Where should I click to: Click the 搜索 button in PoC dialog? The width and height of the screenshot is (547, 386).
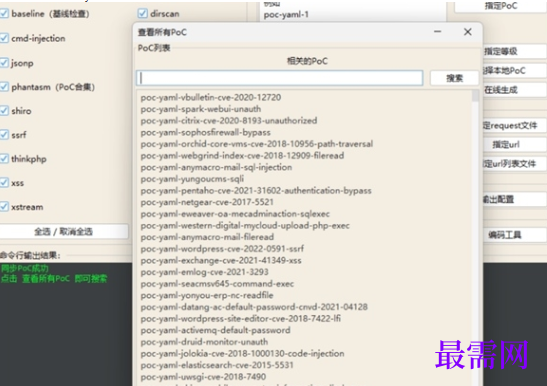coord(455,78)
